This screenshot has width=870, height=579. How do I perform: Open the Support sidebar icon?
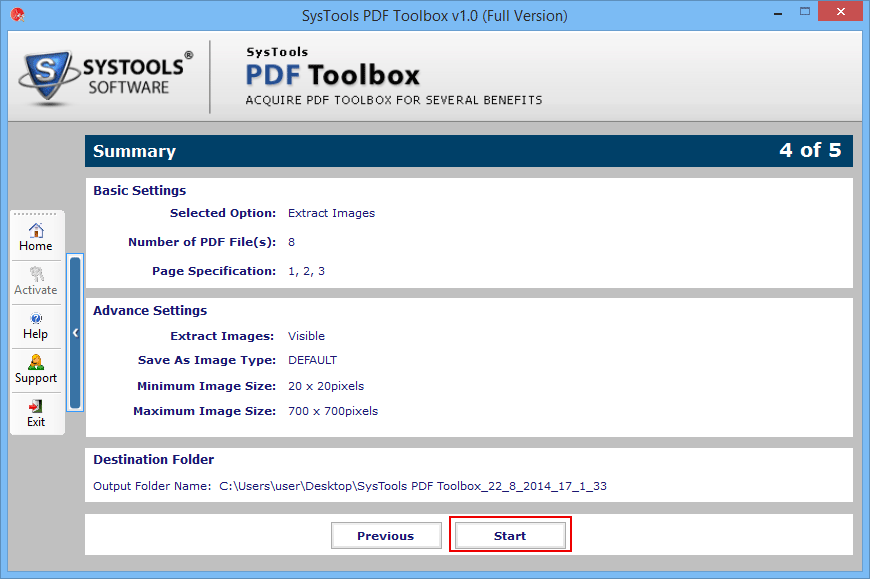click(x=36, y=369)
